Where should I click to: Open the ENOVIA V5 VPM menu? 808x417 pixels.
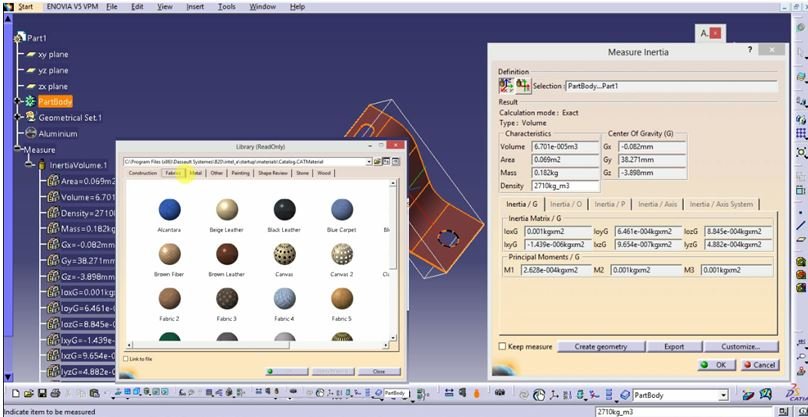coord(72,7)
